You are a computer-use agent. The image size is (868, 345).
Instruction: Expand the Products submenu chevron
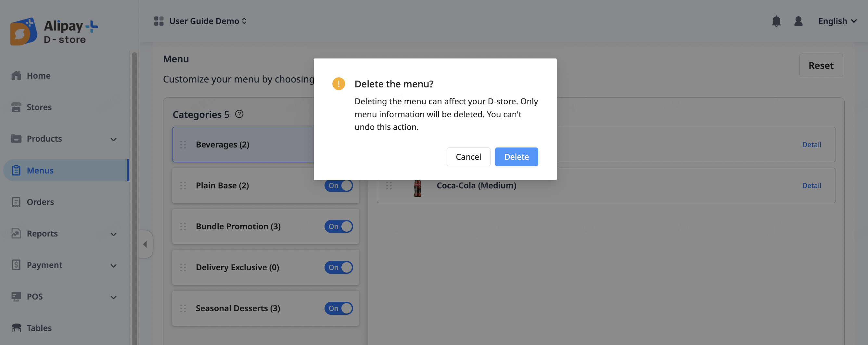click(x=114, y=139)
